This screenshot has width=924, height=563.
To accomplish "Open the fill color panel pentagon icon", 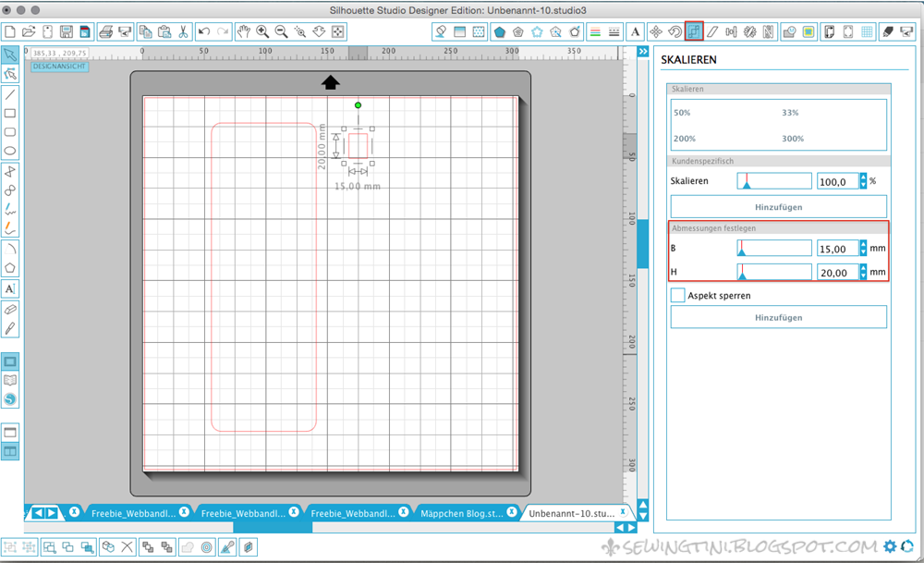I will 500,31.
